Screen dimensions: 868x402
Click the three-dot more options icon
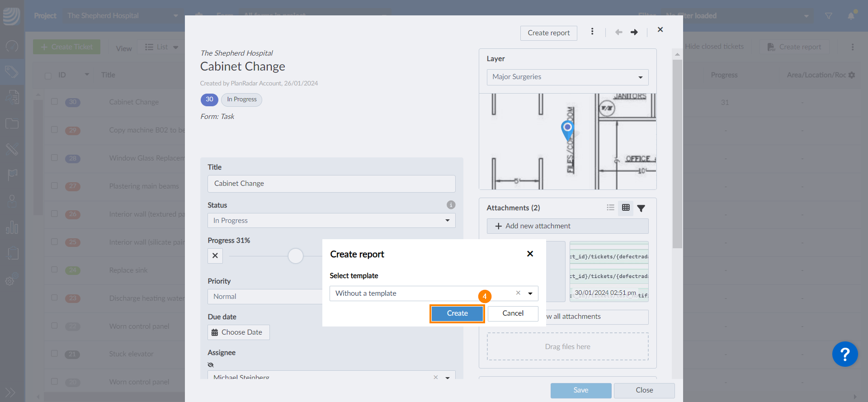592,32
